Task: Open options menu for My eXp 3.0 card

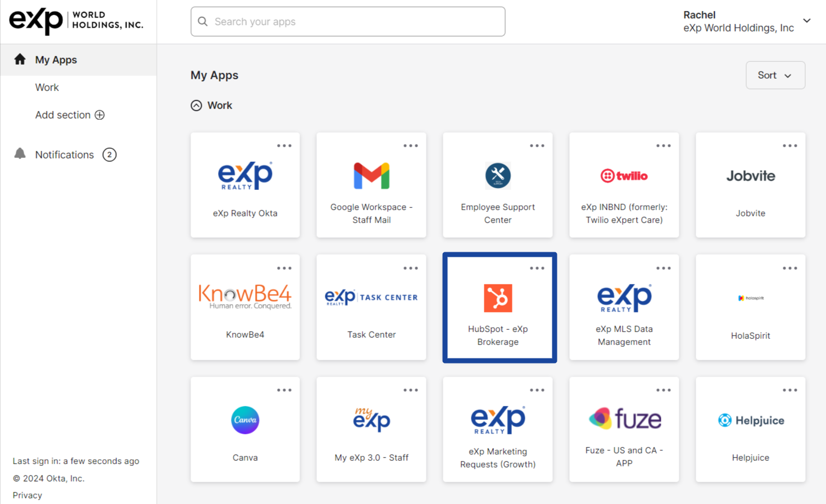Action: coord(411,390)
